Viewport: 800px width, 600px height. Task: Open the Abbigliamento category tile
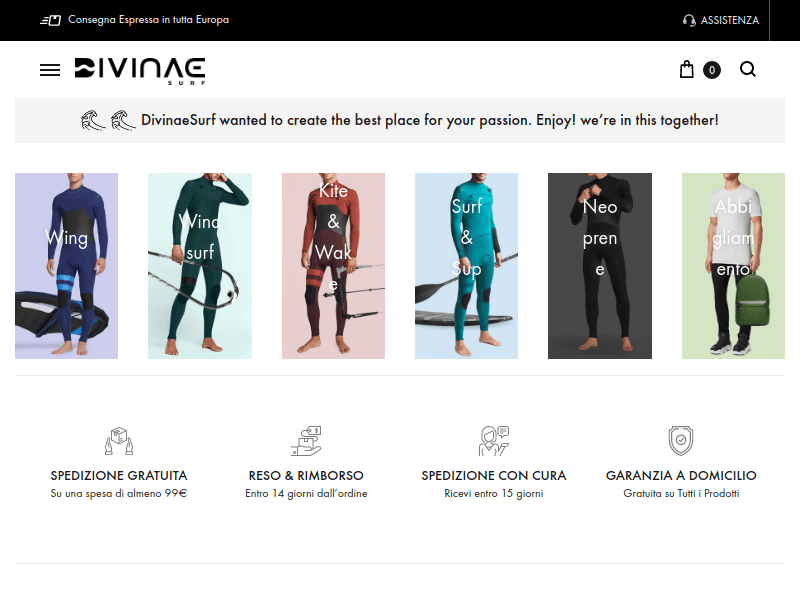tap(733, 266)
